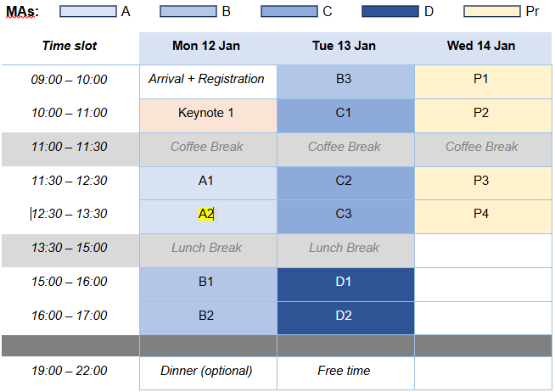Click the 15:00 – 16:00 time slot
Screen dimensions: 555x392
[70, 282]
